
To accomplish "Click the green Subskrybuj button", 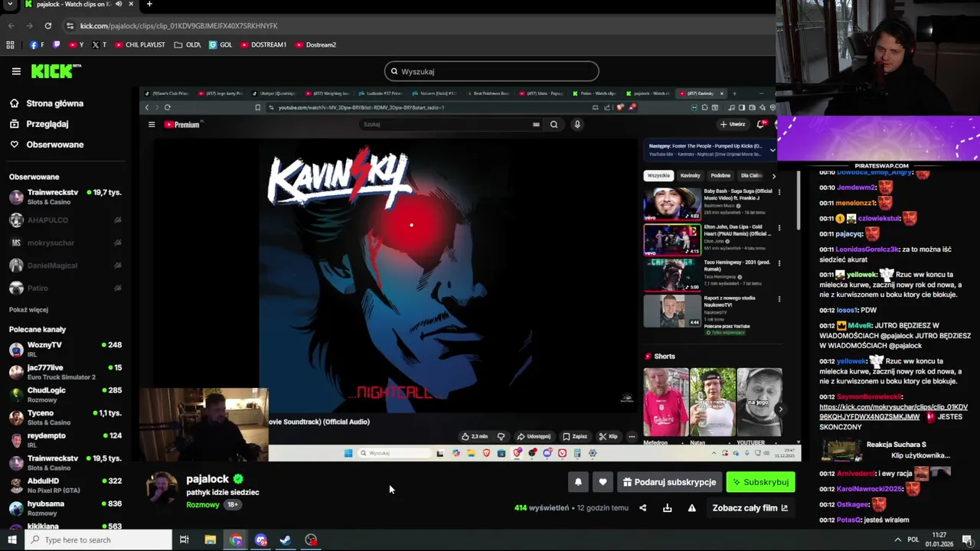I will click(x=760, y=482).
